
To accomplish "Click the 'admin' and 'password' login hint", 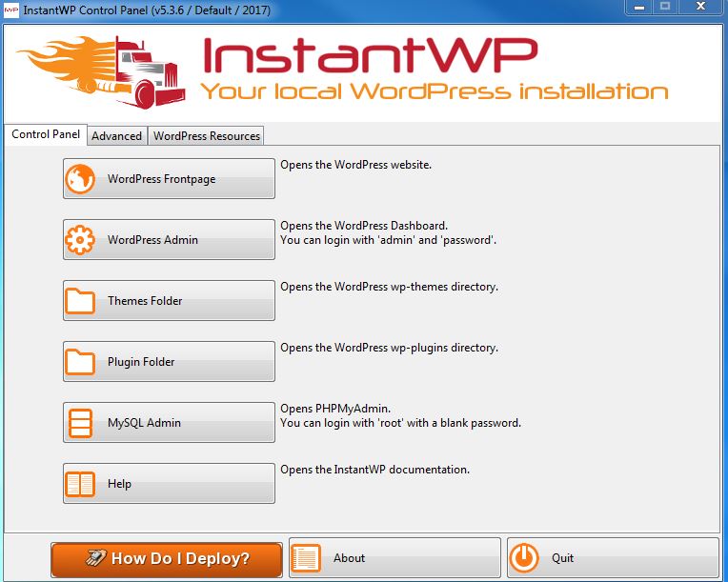I will (x=388, y=240).
